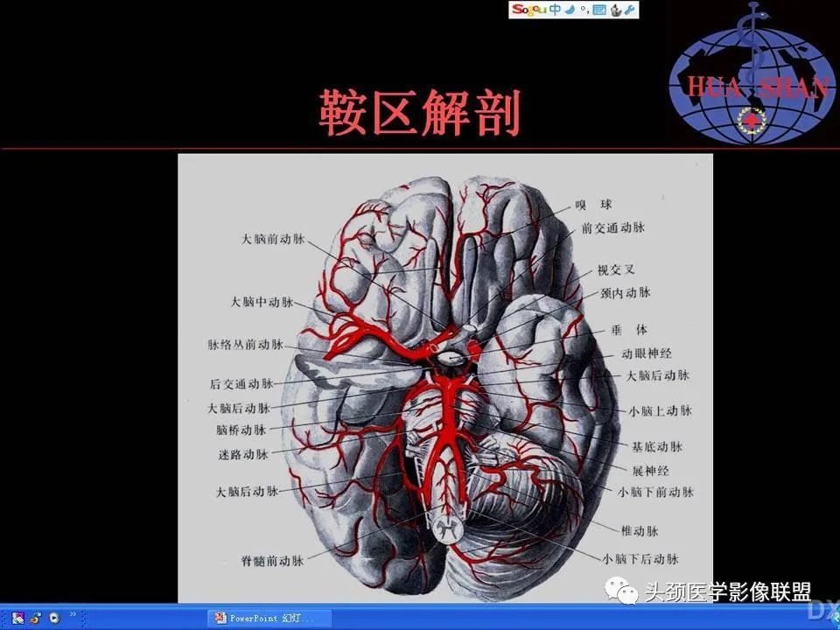Click the label 脉络丛前动脉
The width and height of the screenshot is (840, 630).
245,345
